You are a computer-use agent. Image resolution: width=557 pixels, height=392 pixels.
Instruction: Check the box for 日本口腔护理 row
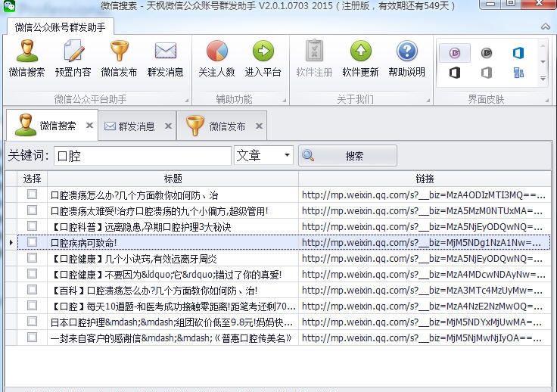point(32,322)
